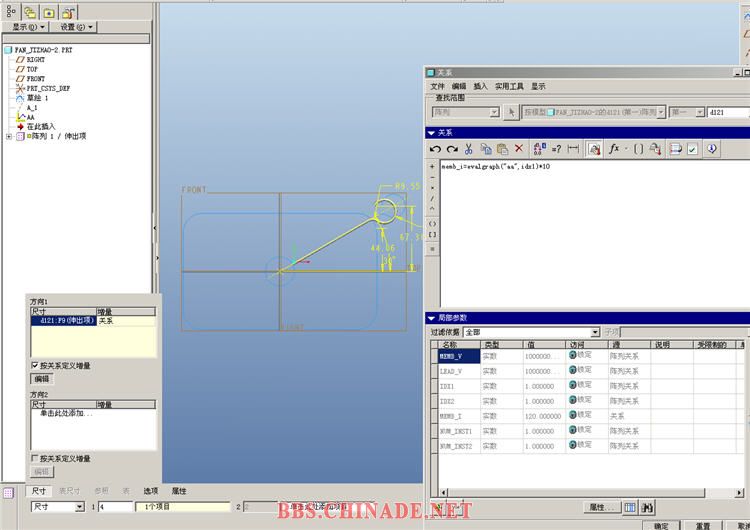Insert parentheses operator in relations sidebar
Image resolution: width=750 pixels, height=530 pixels.
(432, 223)
